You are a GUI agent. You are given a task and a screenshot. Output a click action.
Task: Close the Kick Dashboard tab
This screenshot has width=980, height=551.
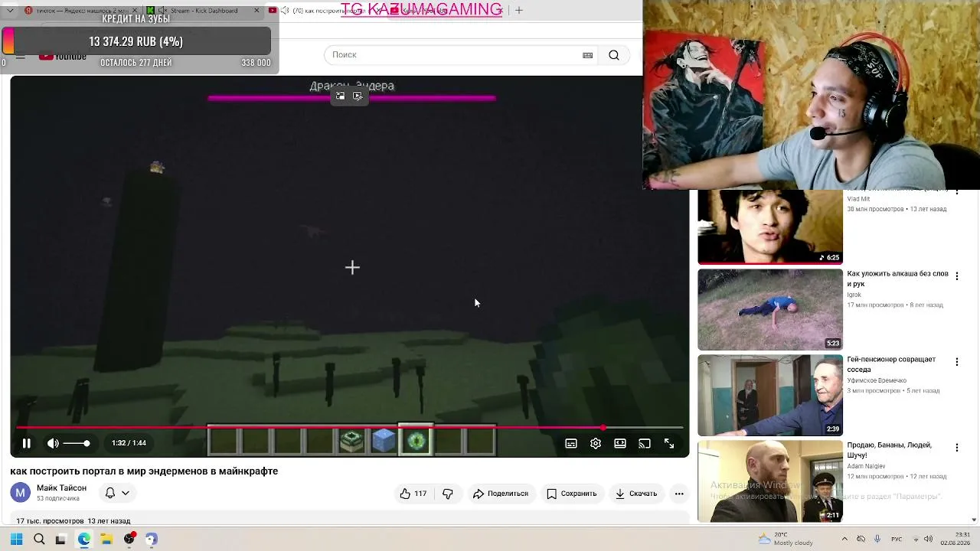[256, 11]
